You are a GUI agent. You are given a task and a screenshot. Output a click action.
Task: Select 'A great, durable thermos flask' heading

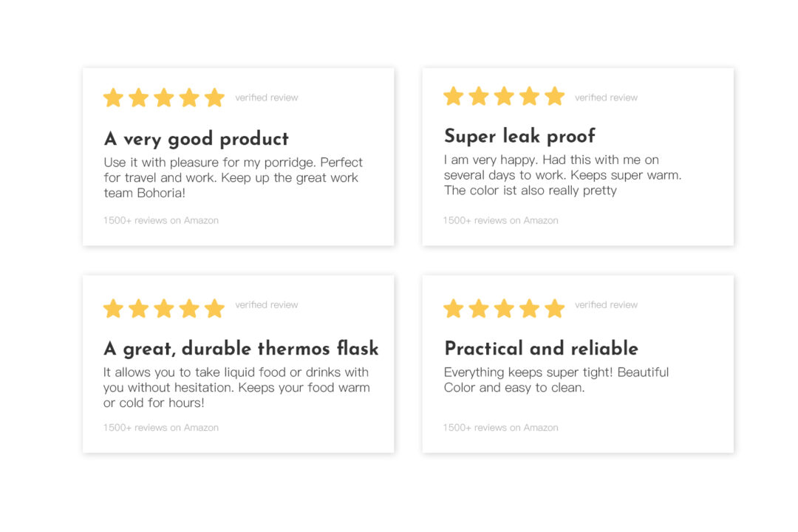(241, 349)
